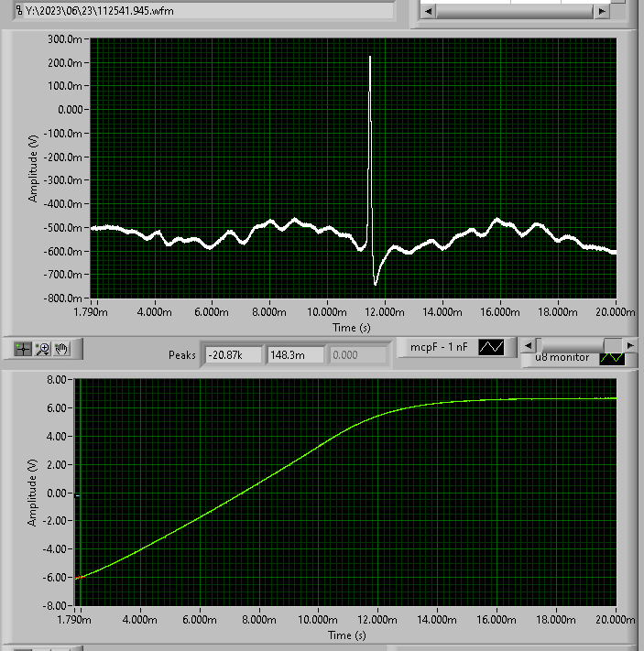The width and height of the screenshot is (644, 651).
Task: Click the lower graph Amplitude (V) axis label
Action: pos(32,493)
